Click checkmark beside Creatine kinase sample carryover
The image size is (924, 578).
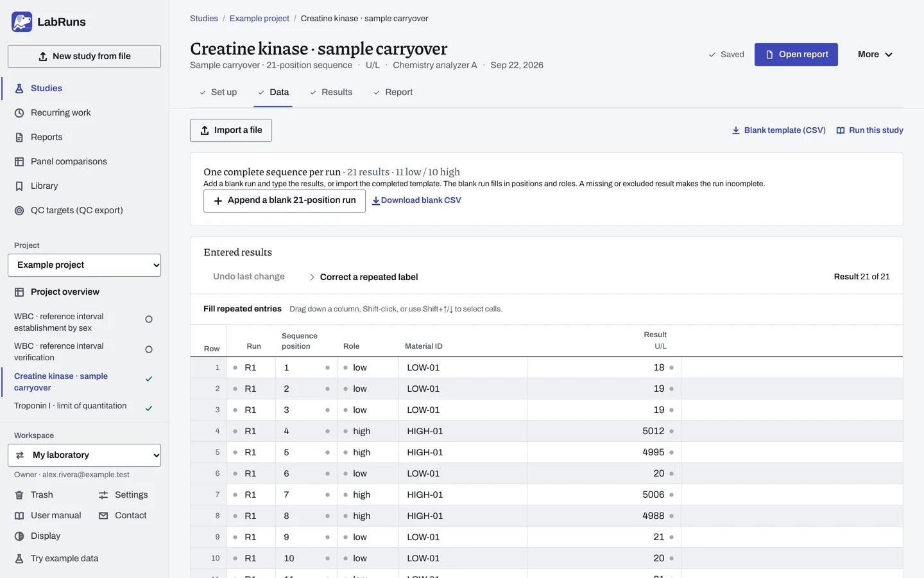pyautogui.click(x=149, y=379)
